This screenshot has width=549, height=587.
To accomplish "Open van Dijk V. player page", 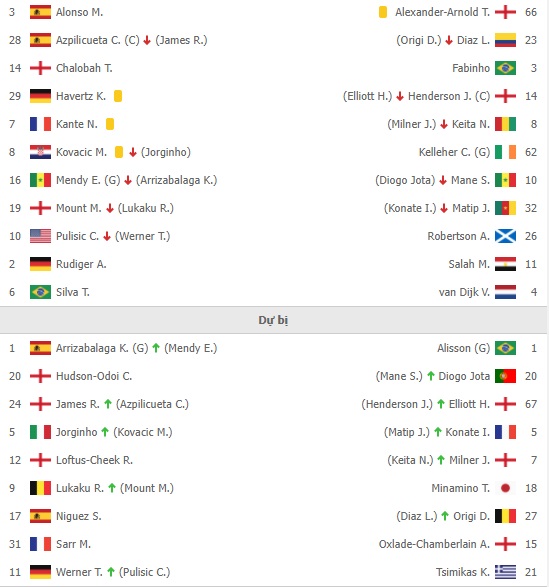I will coord(464,292).
